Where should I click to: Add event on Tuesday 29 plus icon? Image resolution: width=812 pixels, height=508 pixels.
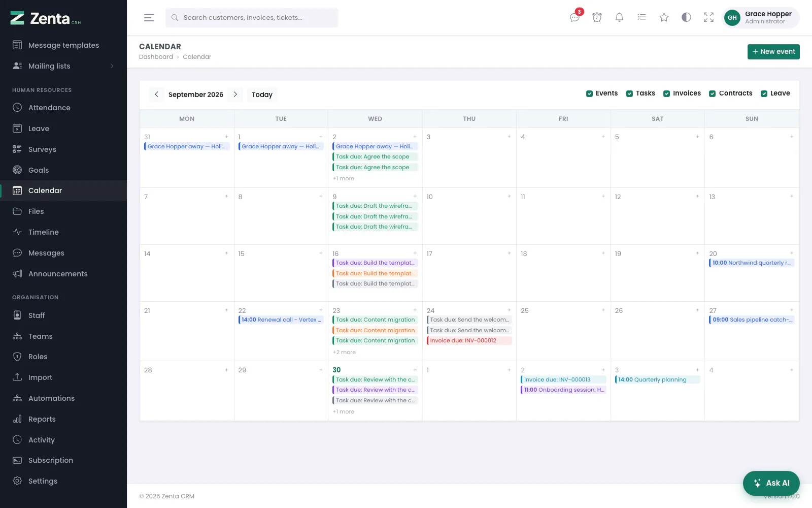[321, 370]
